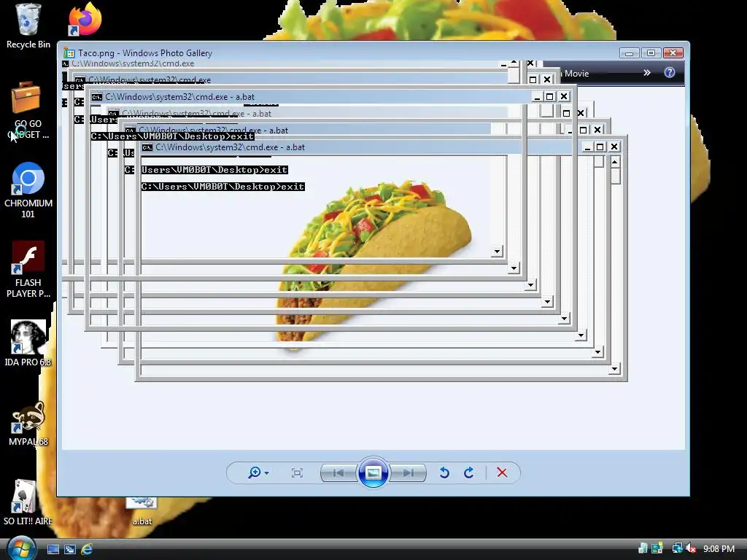The image size is (747, 560).
Task: Select the FLASH PLAYER desktop shortcut
Action: (28, 270)
